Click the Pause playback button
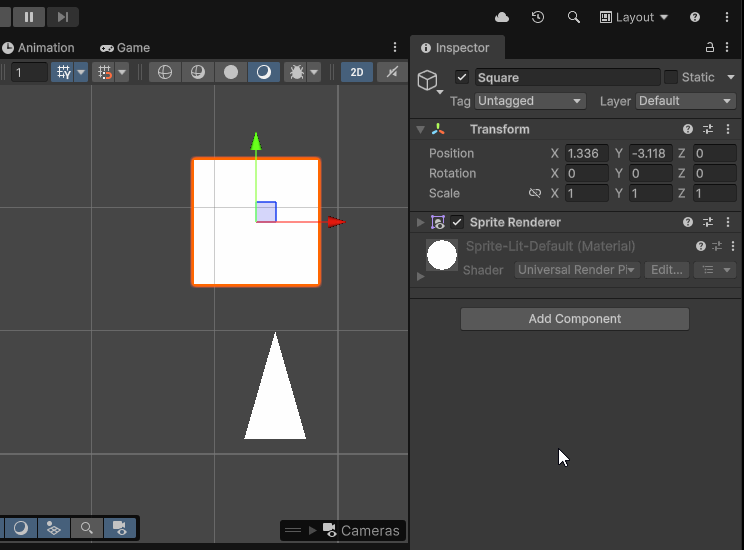This screenshot has height=550, width=744. coord(29,17)
